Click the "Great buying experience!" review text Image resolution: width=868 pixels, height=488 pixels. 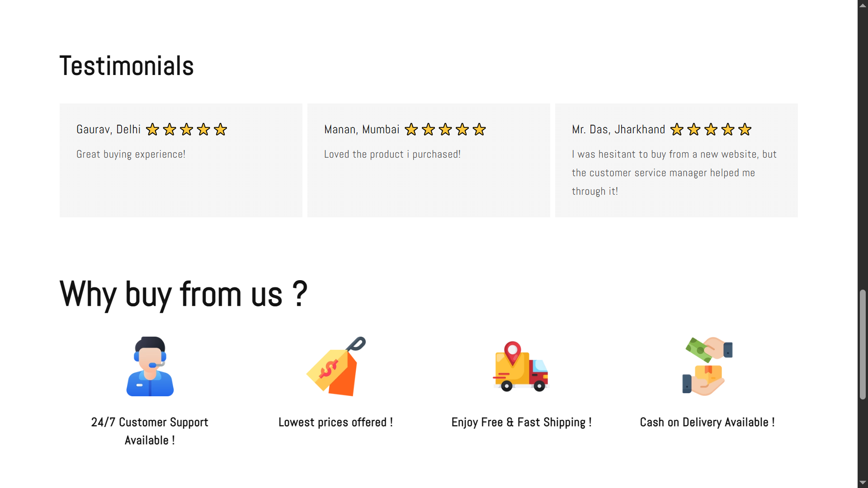pos(131,155)
